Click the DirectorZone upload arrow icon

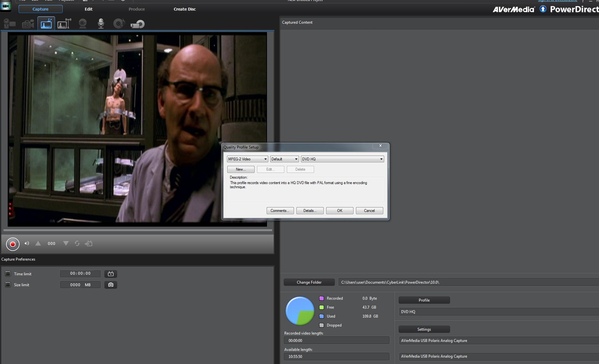pos(543,9)
